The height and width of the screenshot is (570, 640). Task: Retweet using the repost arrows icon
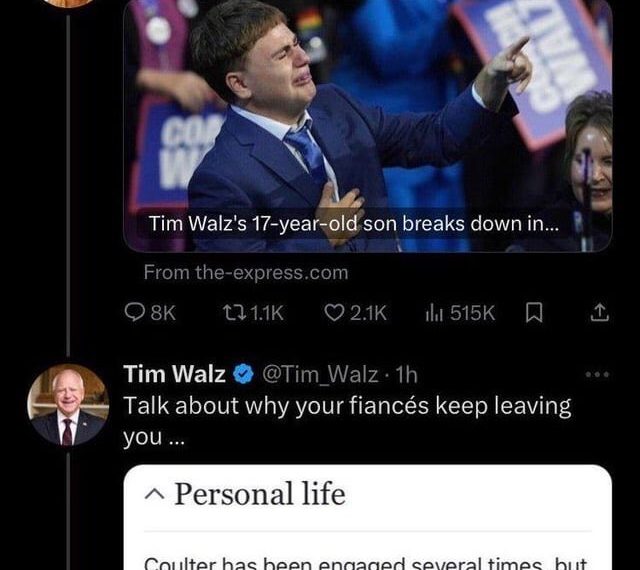tap(234, 313)
